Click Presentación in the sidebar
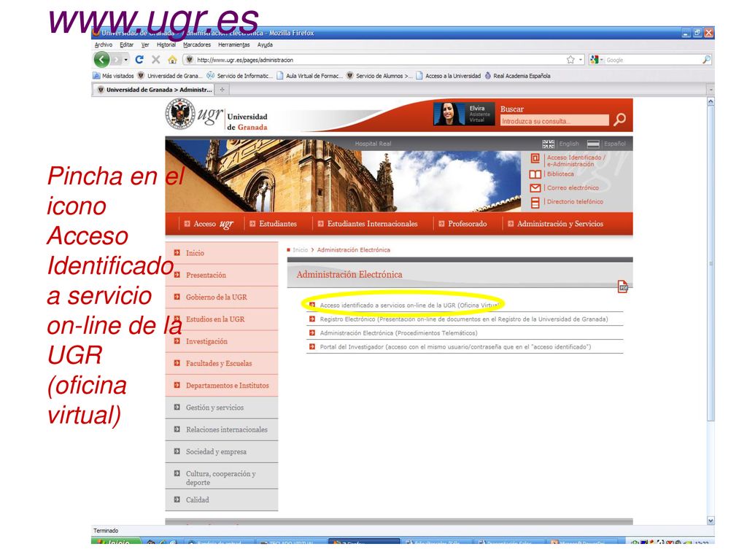The width and height of the screenshot is (747, 560). 222,275
